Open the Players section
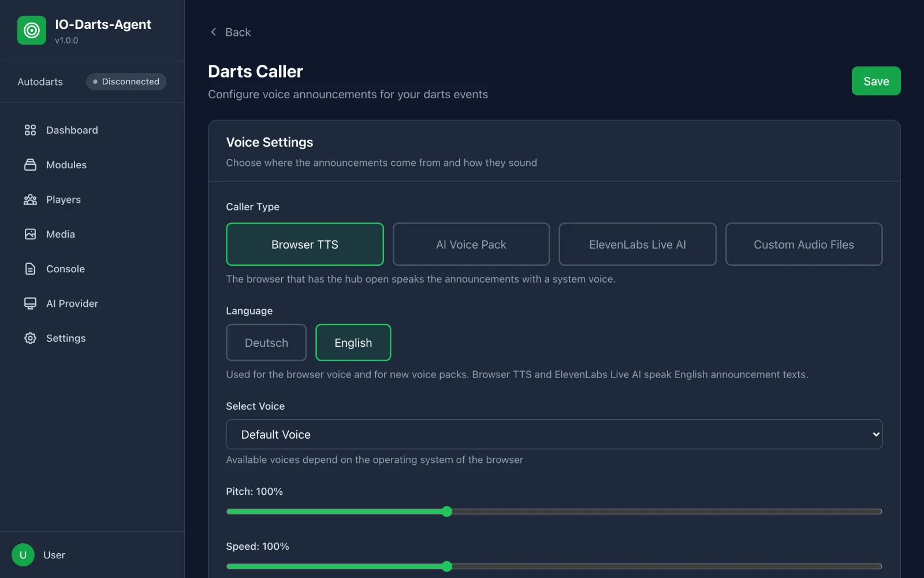The image size is (924, 578). (92, 199)
